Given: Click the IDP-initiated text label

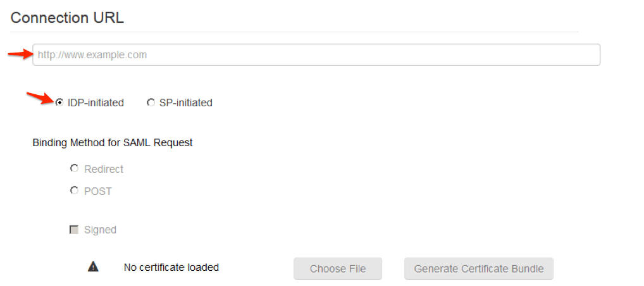Looking at the screenshot, I should (x=96, y=103).
